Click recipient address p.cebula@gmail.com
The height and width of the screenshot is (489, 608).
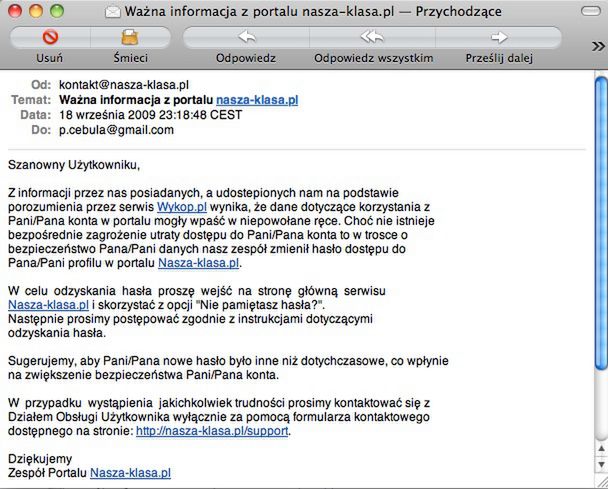(x=116, y=130)
